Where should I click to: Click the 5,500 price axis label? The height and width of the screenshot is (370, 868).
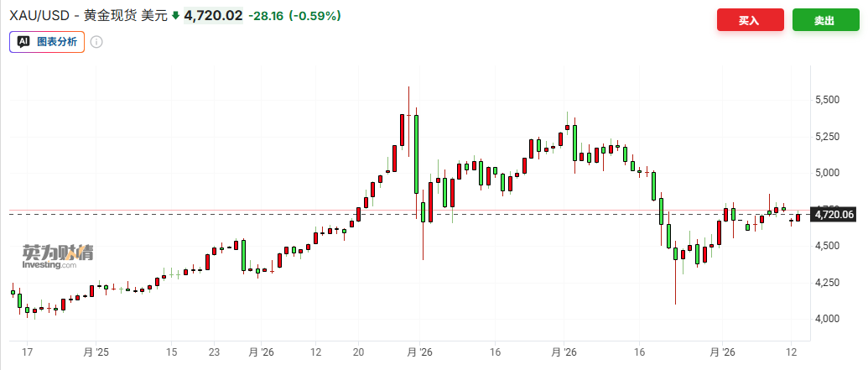(827, 100)
